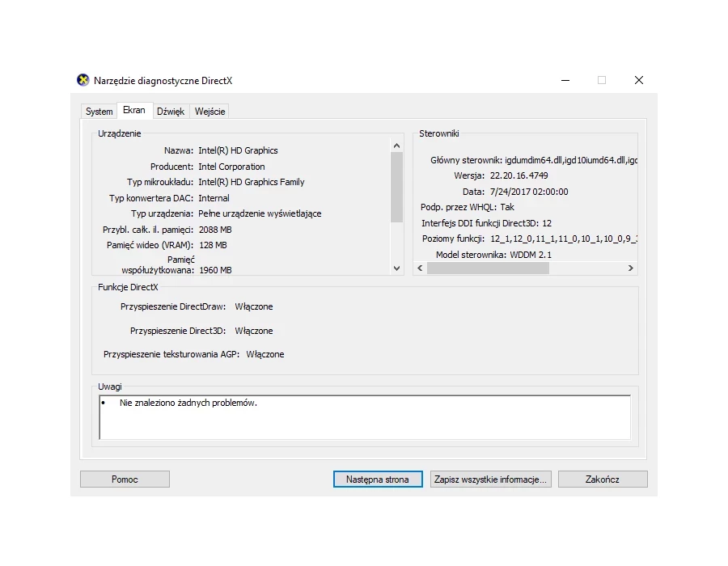Click 'Włączone' next to teksturowania AGP
This screenshot has width=728, height=566.
click(265, 354)
